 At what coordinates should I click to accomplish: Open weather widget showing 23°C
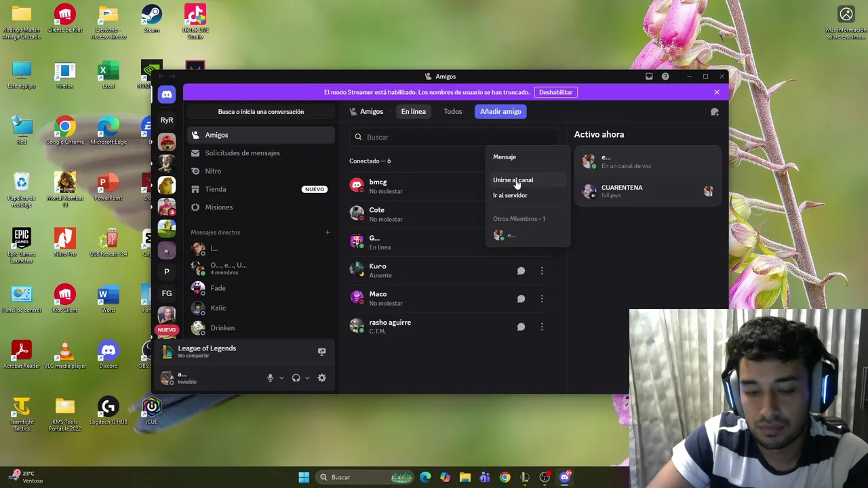coord(26,477)
